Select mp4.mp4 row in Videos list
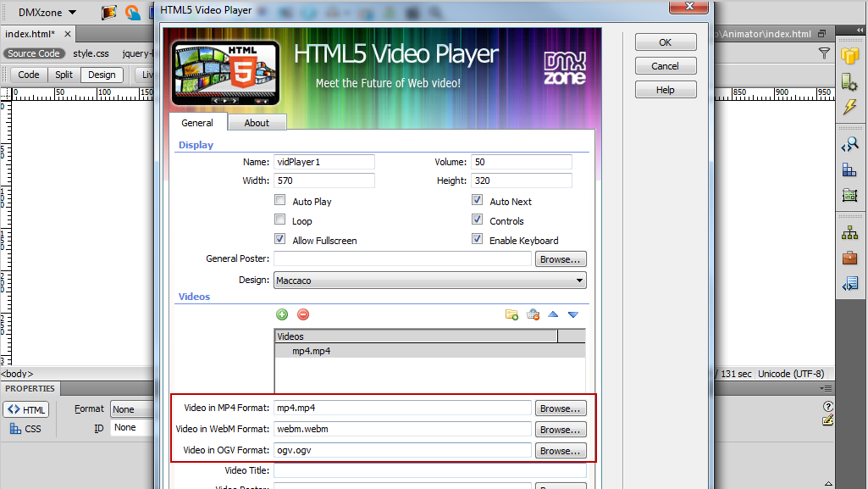The image size is (868, 489). coord(429,351)
